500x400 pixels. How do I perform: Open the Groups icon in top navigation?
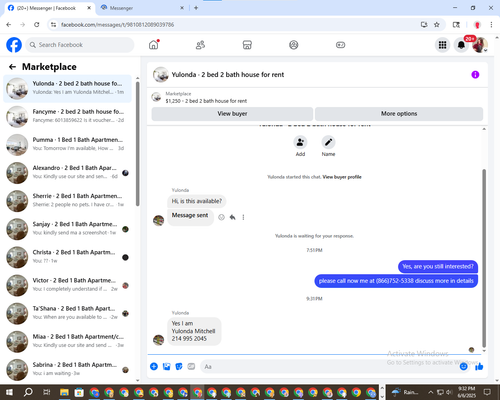pyautogui.click(x=294, y=45)
